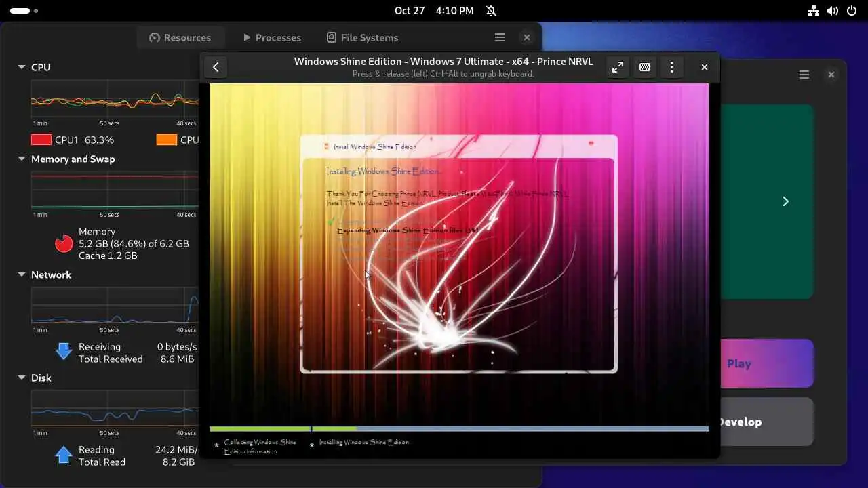Collapse the CPU section
Screen dimensions: 868x488
point(22,67)
